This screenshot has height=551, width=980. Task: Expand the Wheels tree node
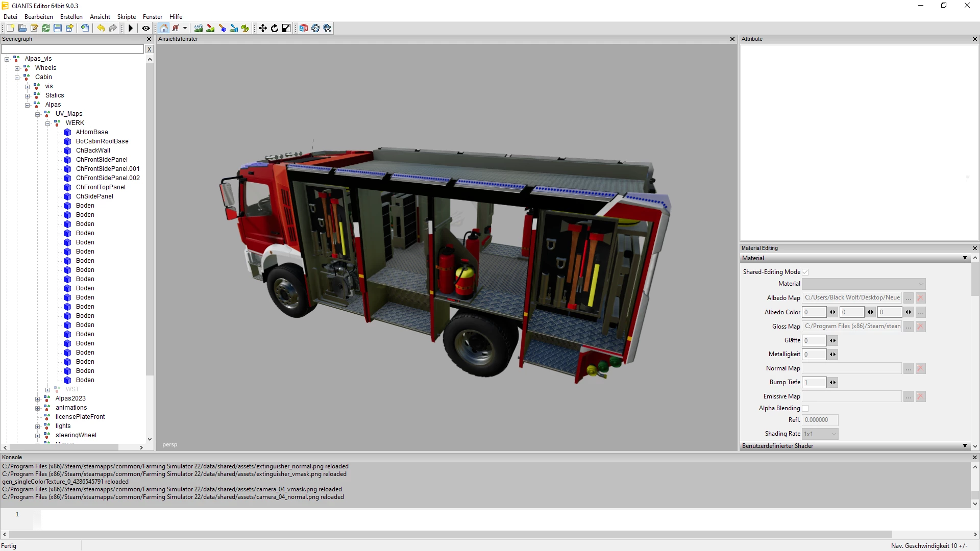[x=17, y=68]
